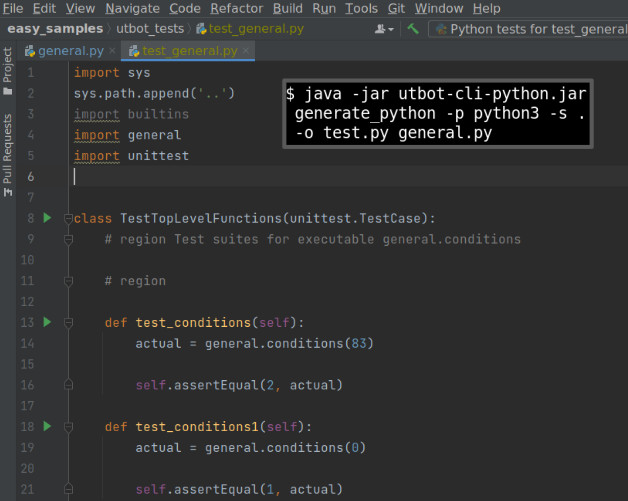
Task: Open the Navigate menu
Action: click(132, 8)
